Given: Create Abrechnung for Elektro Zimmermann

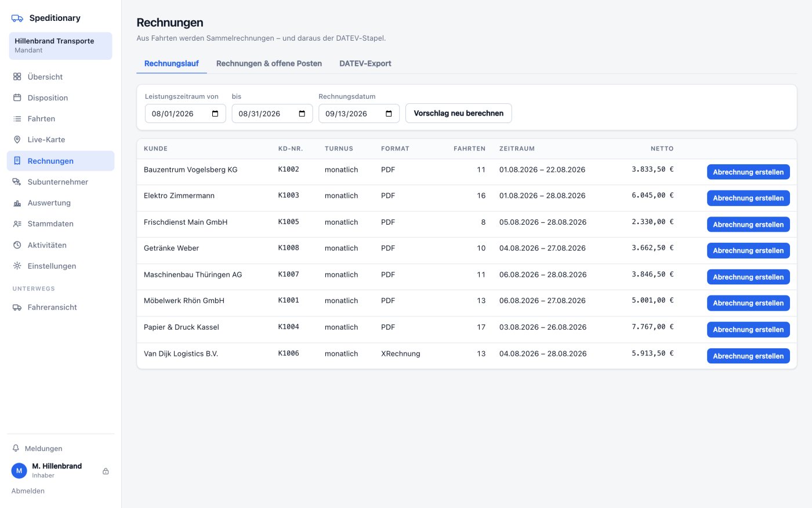Looking at the screenshot, I should pyautogui.click(x=748, y=198).
